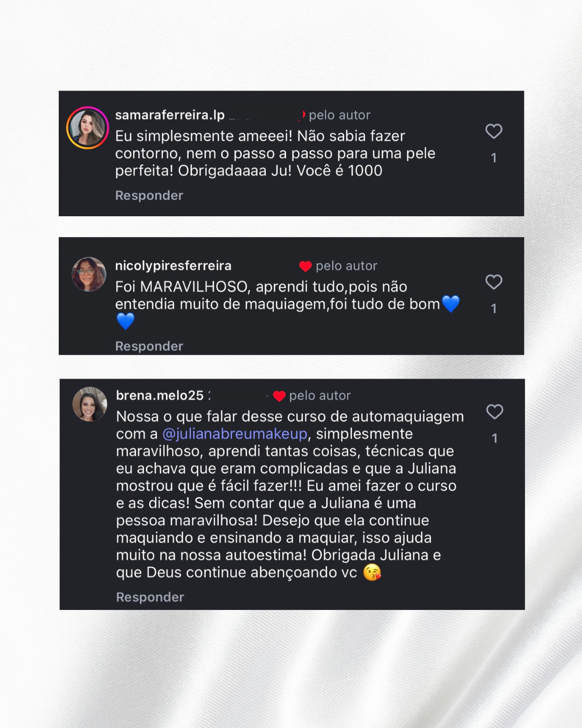Open brena.melo25's profile avatar

click(x=90, y=404)
